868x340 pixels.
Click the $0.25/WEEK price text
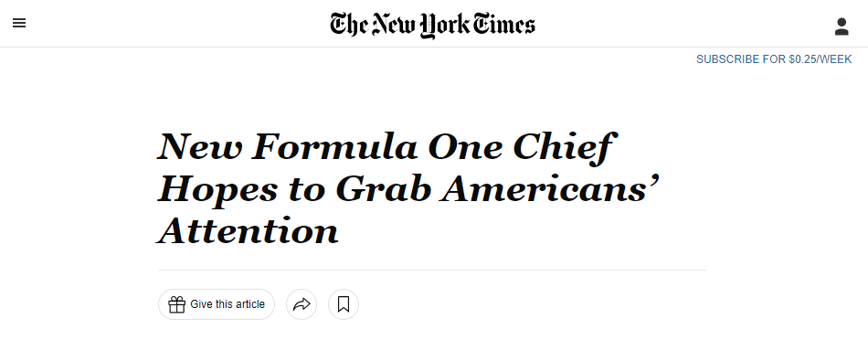[820, 59]
